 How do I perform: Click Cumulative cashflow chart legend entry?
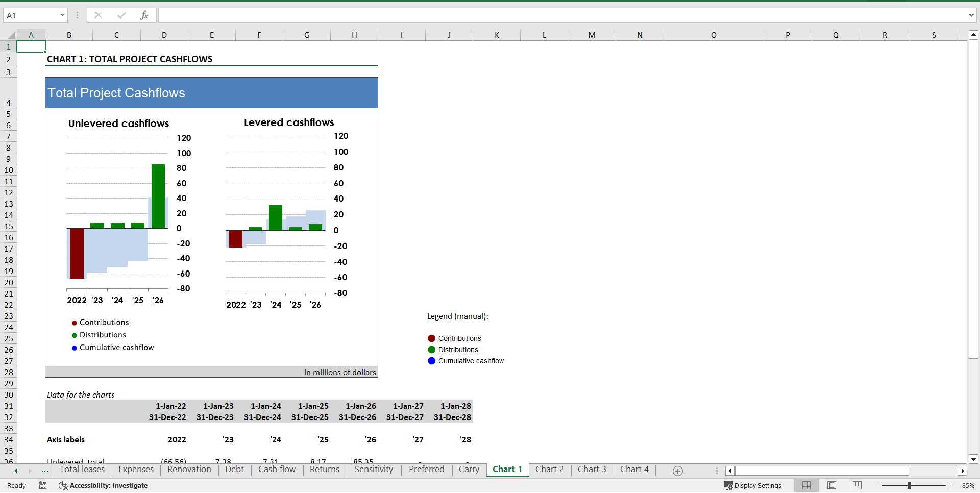click(113, 348)
